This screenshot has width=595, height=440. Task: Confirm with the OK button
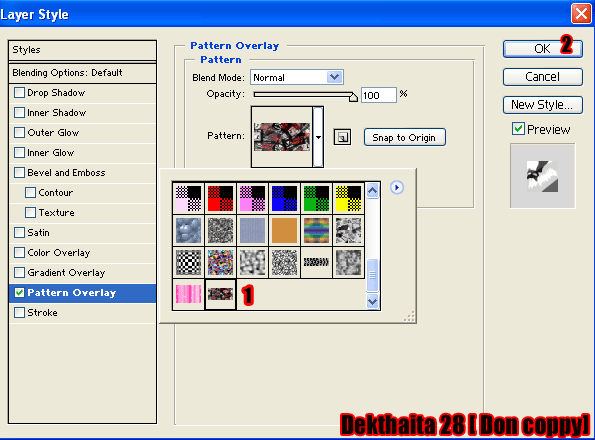tap(543, 49)
